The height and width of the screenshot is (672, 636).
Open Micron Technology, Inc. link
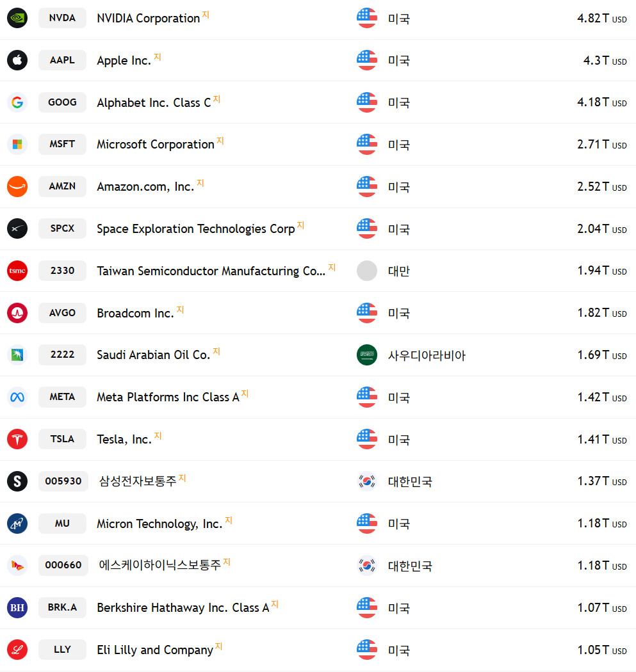159,524
